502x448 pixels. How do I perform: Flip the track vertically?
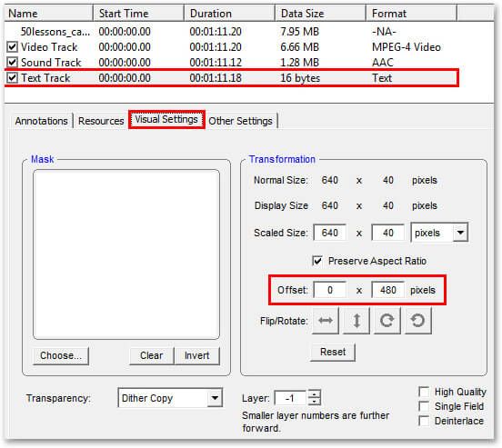(x=356, y=320)
